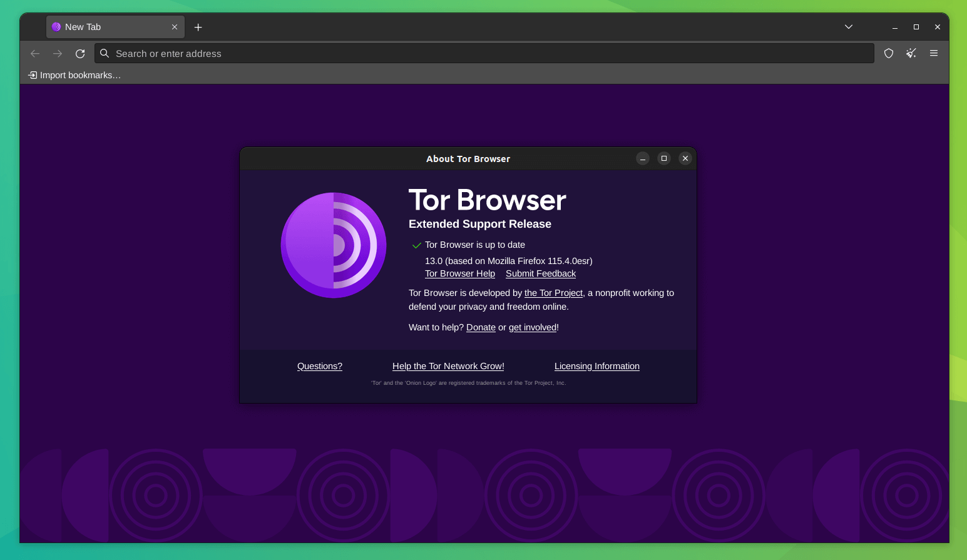Open the tab overview dropdown chevron
The width and height of the screenshot is (967, 560).
tap(848, 27)
